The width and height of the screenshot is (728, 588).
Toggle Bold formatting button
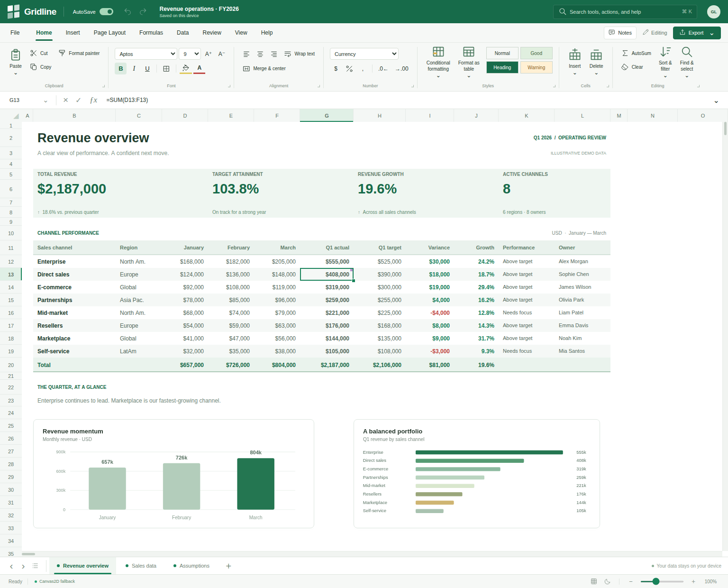coord(121,69)
